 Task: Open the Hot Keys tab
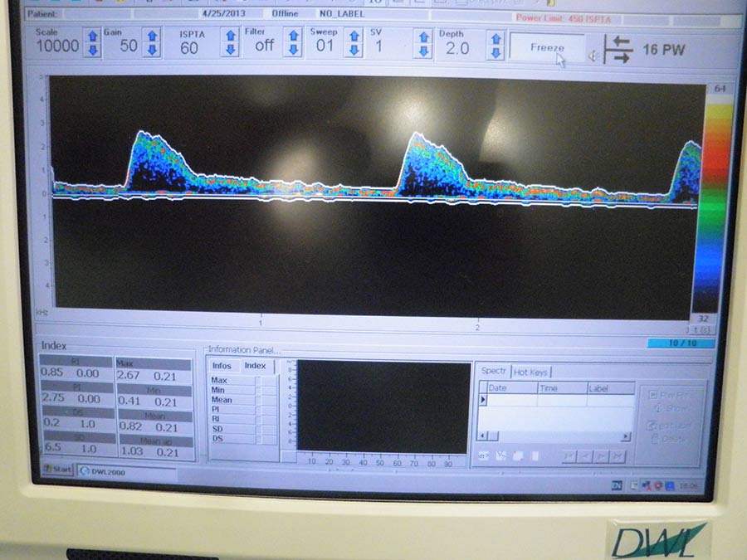(530, 372)
